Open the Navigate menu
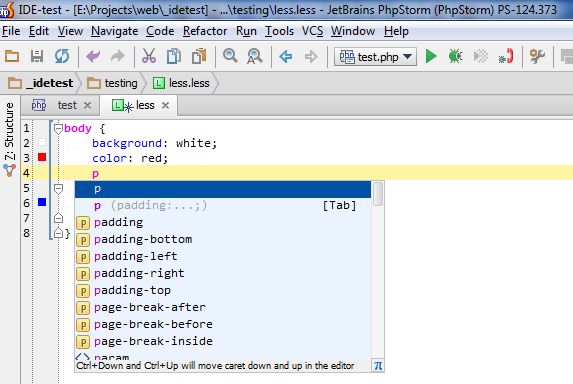This screenshot has height=384, width=573. tap(114, 31)
